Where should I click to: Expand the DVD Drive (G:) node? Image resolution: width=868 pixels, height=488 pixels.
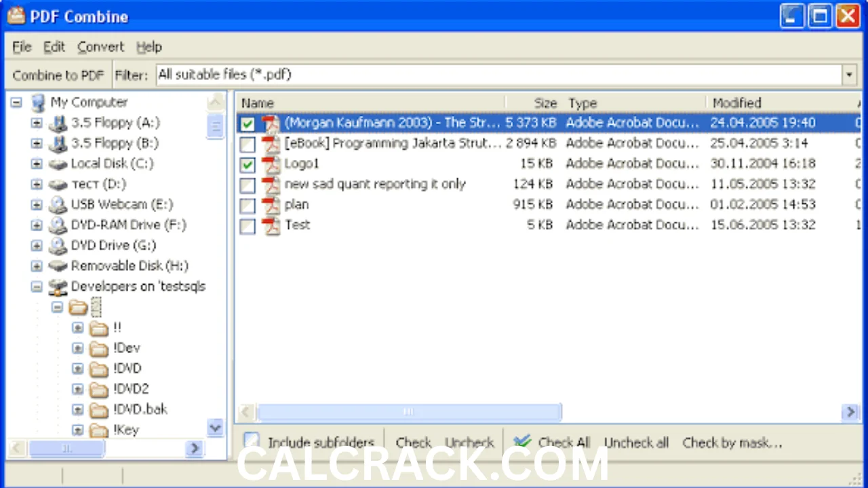pyautogui.click(x=37, y=245)
